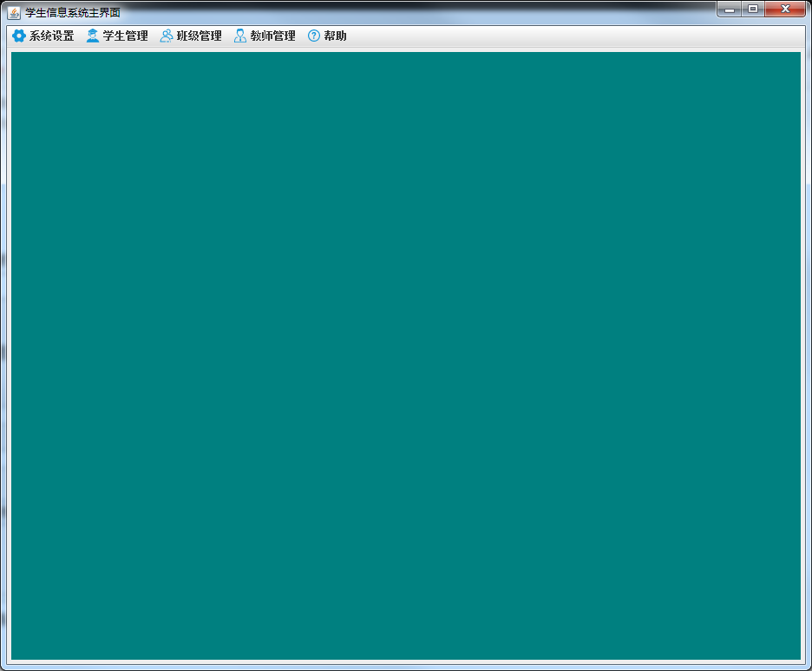
Task: Maximize the 学生信息系统 window
Action: (753, 9)
